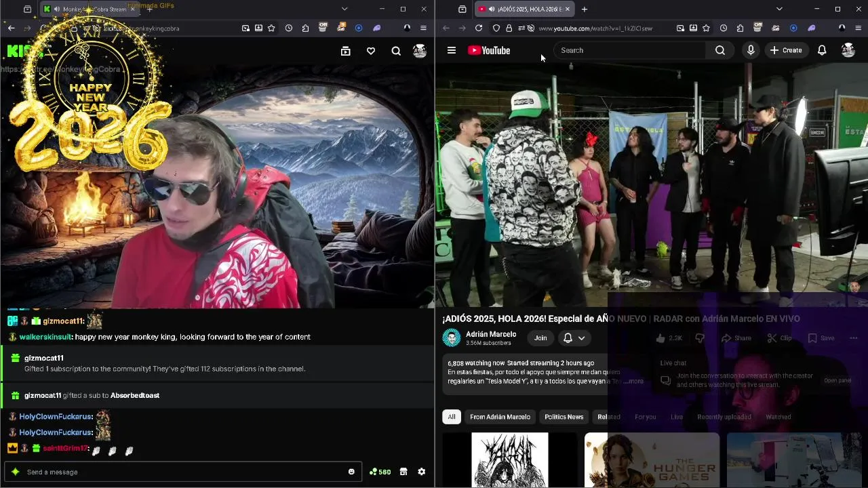
Task: Dislike the video with thumbs down
Action: tap(700, 338)
